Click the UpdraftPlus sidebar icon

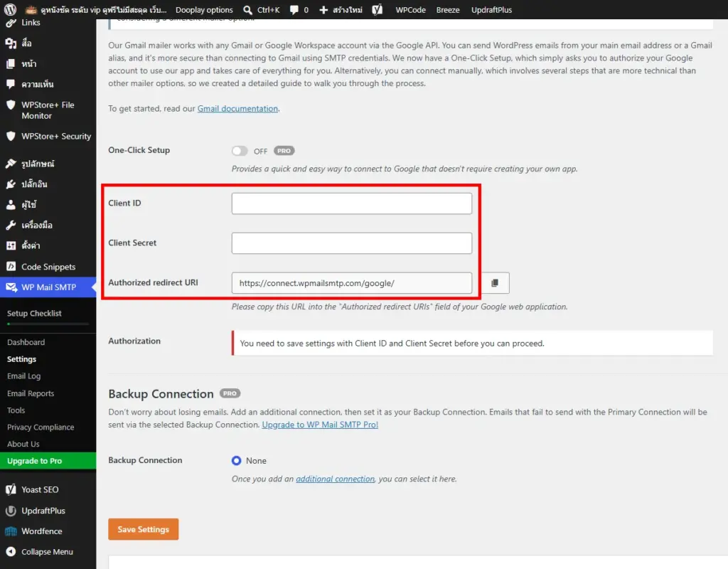point(11,511)
